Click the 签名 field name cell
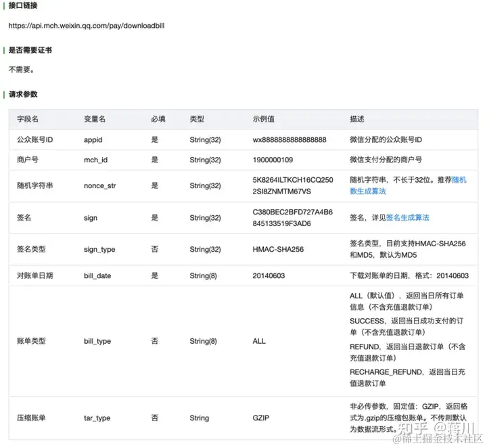Image resolution: width=487 pixels, height=448 pixels. click(x=24, y=218)
